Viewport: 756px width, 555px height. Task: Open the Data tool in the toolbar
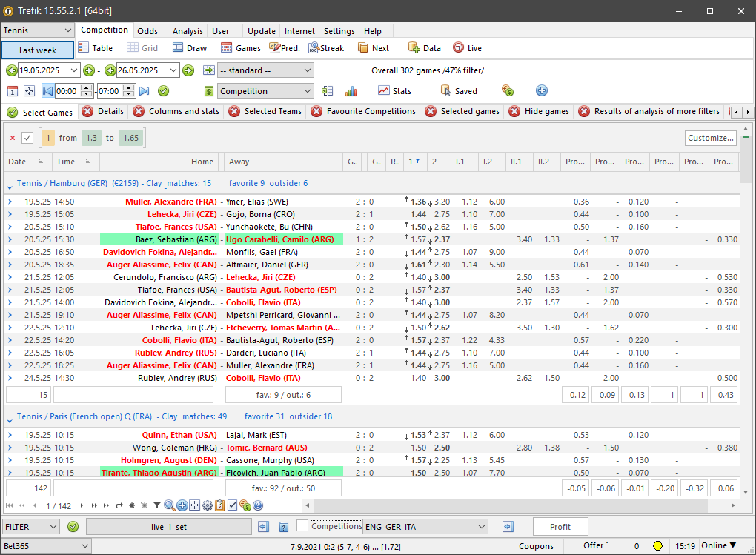(411, 47)
